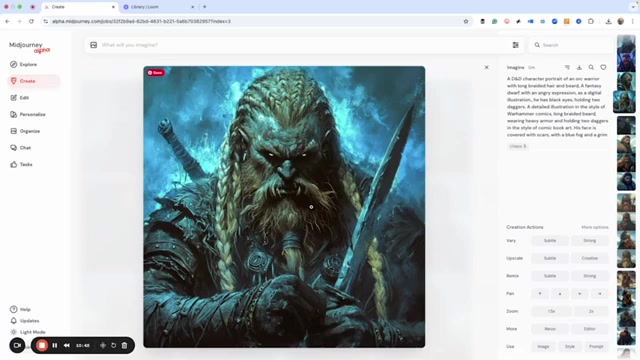
Task: Open the Editor button
Action: tap(589, 329)
